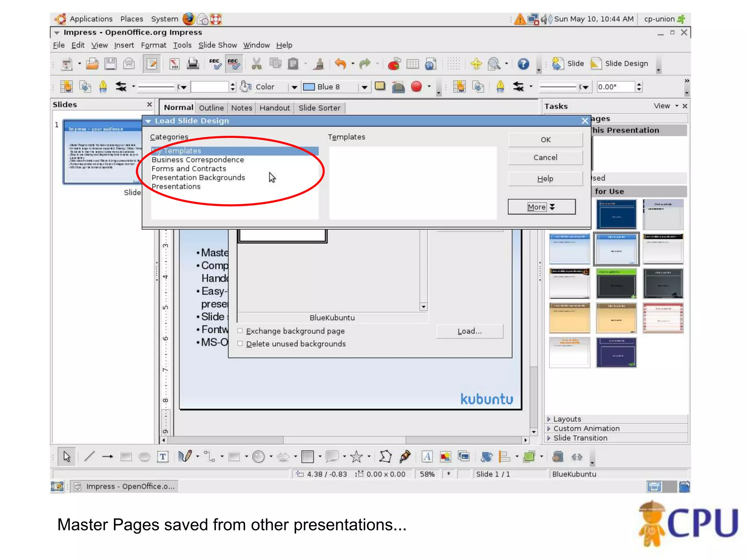Click the Zoom magnifier icon
This screenshot has height=560, width=747.
pyautogui.click(x=494, y=64)
